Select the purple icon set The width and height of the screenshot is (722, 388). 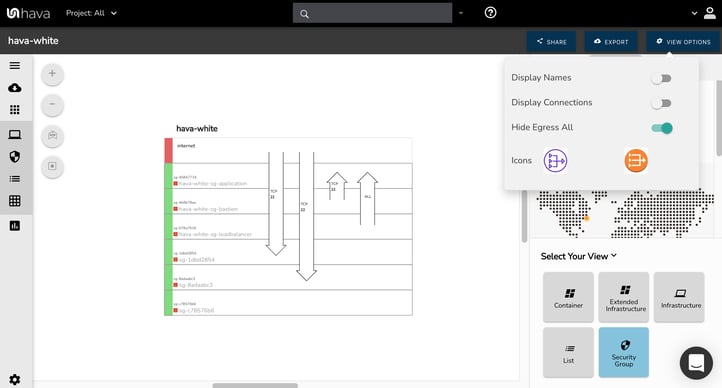(x=555, y=161)
